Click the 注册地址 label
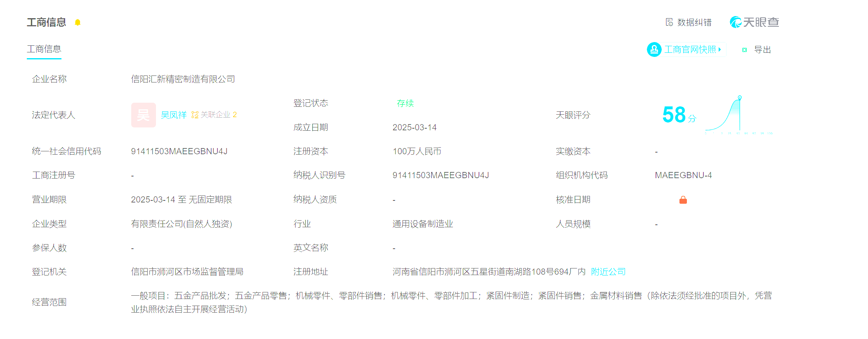The width and height of the screenshot is (868, 339). click(311, 272)
